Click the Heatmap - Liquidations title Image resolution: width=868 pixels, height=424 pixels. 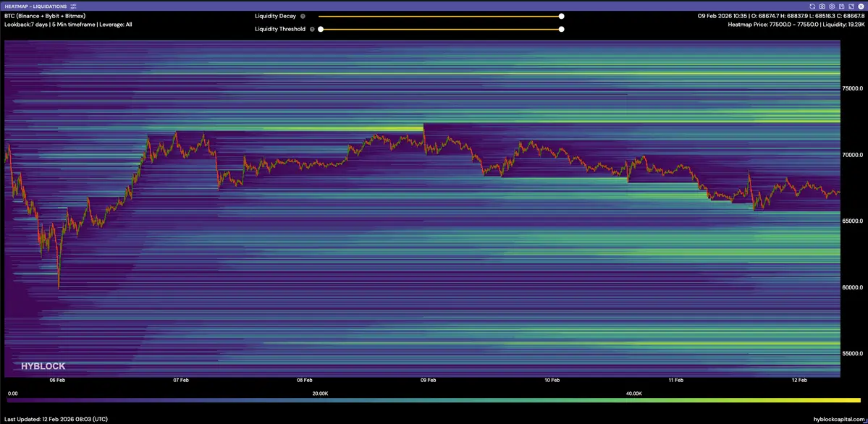pyautogui.click(x=36, y=6)
